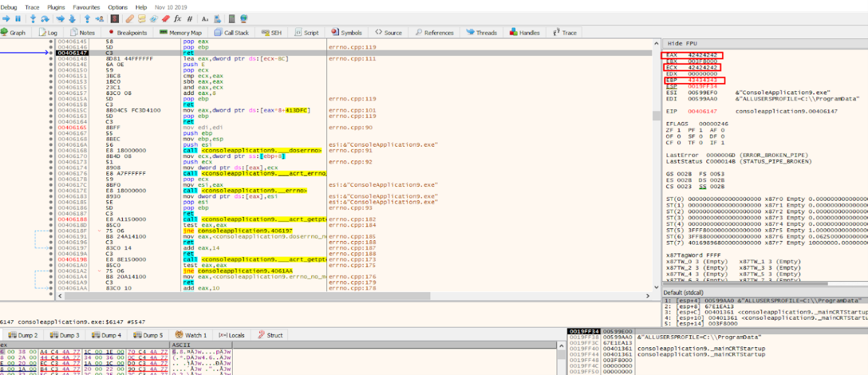This screenshot has height=375, width=868.
Task: Open the Help menu
Action: [141, 7]
